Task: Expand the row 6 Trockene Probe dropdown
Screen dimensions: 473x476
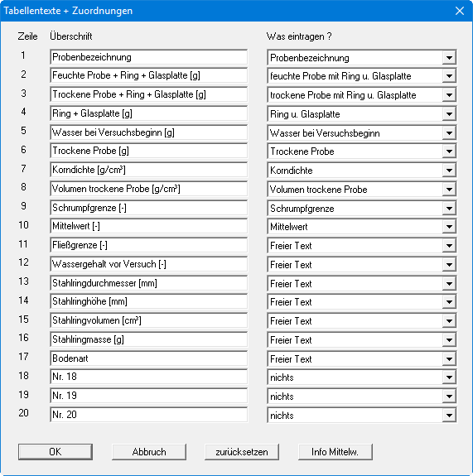Action: point(449,151)
